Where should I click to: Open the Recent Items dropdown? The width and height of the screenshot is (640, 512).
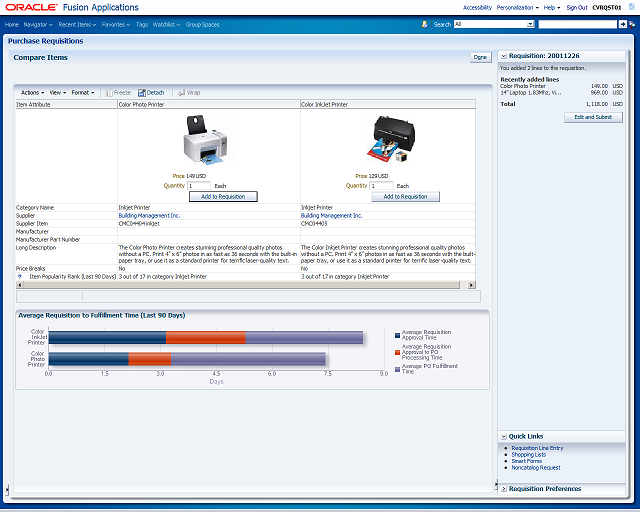point(77,24)
